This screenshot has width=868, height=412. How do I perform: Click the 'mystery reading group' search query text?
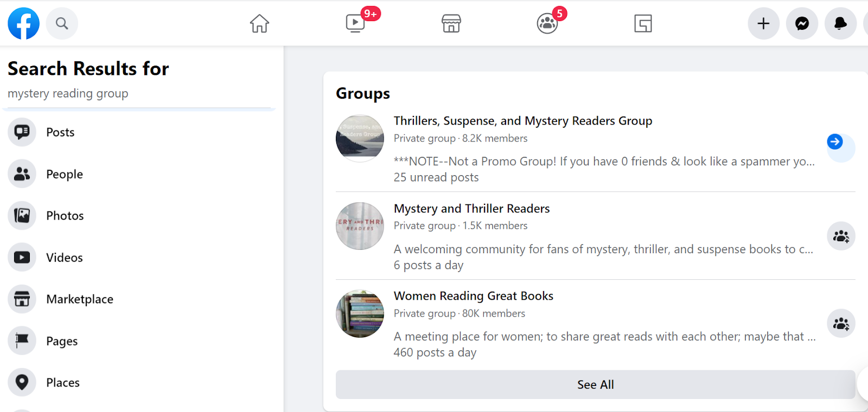(68, 93)
